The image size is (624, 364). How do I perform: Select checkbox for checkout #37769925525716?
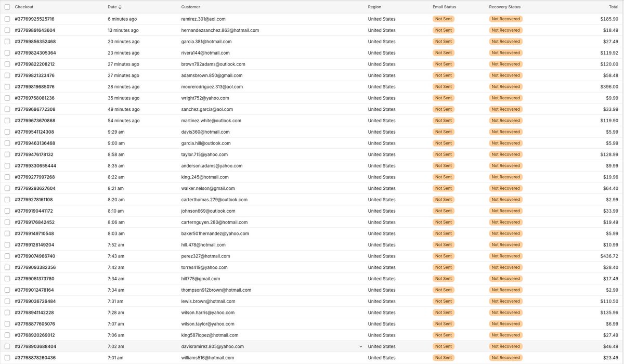[7, 19]
